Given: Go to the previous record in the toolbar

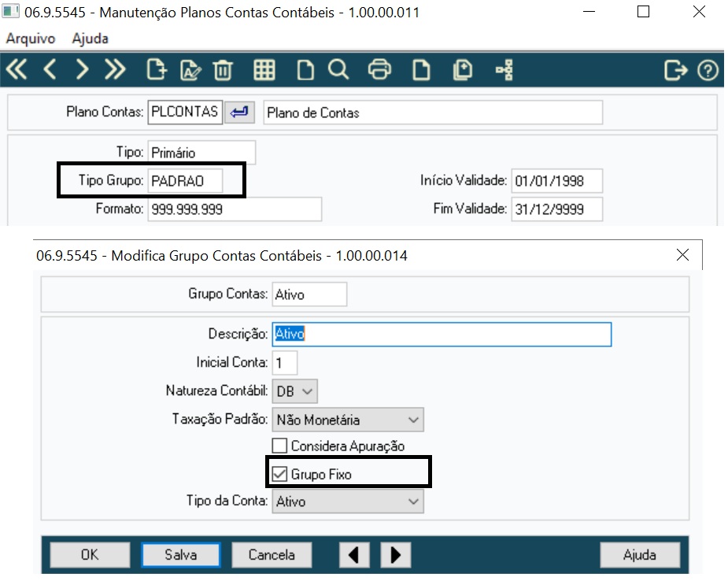Looking at the screenshot, I should click(50, 69).
